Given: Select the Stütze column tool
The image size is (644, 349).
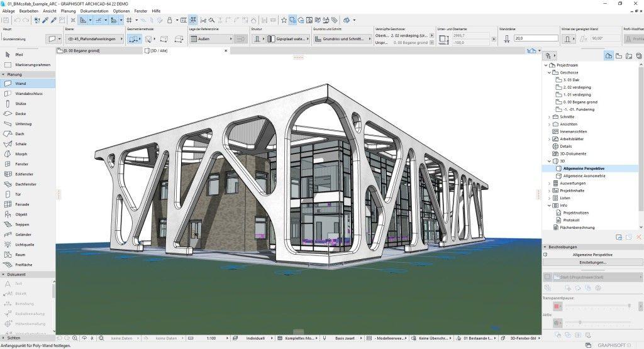Looking at the screenshot, I should coord(28,104).
